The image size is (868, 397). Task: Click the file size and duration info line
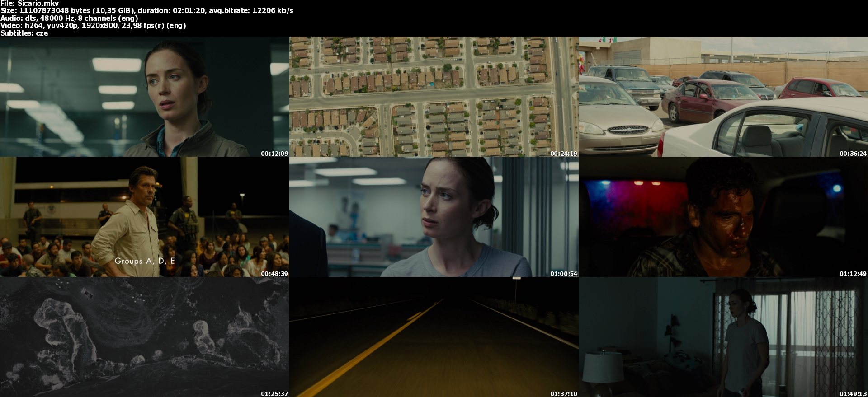click(146, 11)
